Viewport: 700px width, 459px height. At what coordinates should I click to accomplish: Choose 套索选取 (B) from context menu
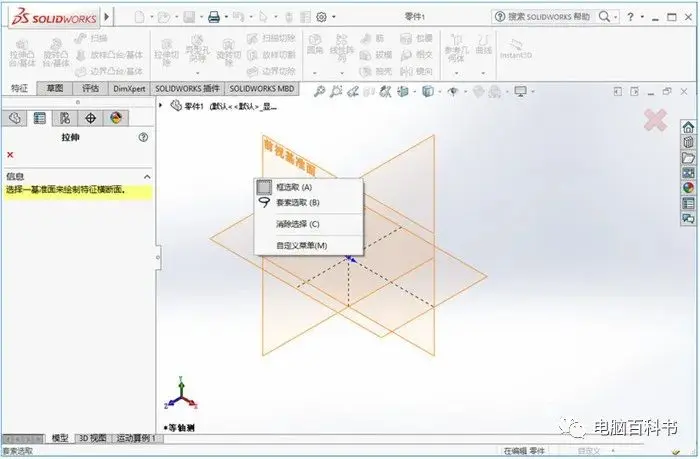308,202
